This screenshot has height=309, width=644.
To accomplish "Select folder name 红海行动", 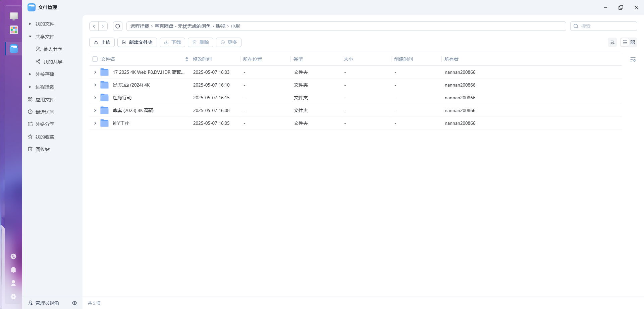I will point(122,98).
